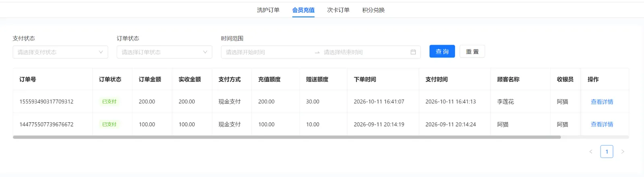This screenshot has width=644, height=177.
Task: Click 下单时间 2026-09-11 20:14:19
Action: [x=379, y=124]
